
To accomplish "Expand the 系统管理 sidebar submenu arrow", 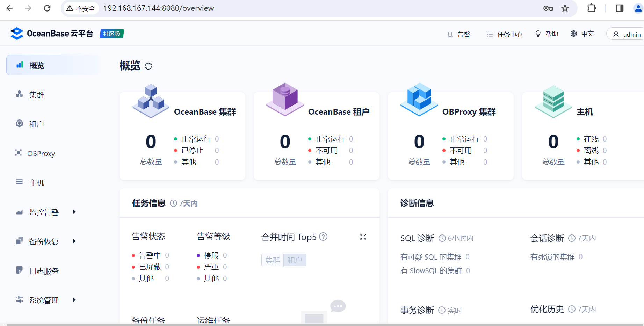I will pos(74,300).
